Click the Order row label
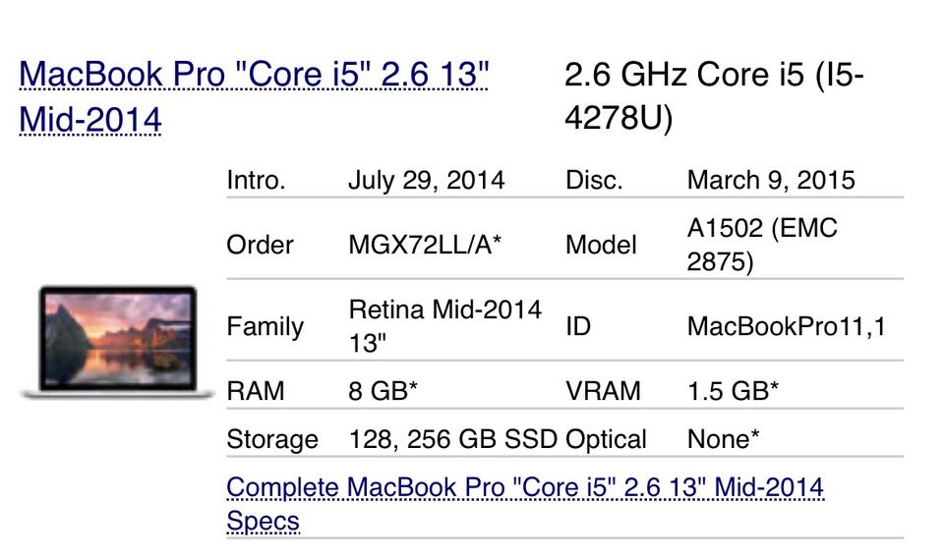The width and height of the screenshot is (944, 560). tap(260, 245)
